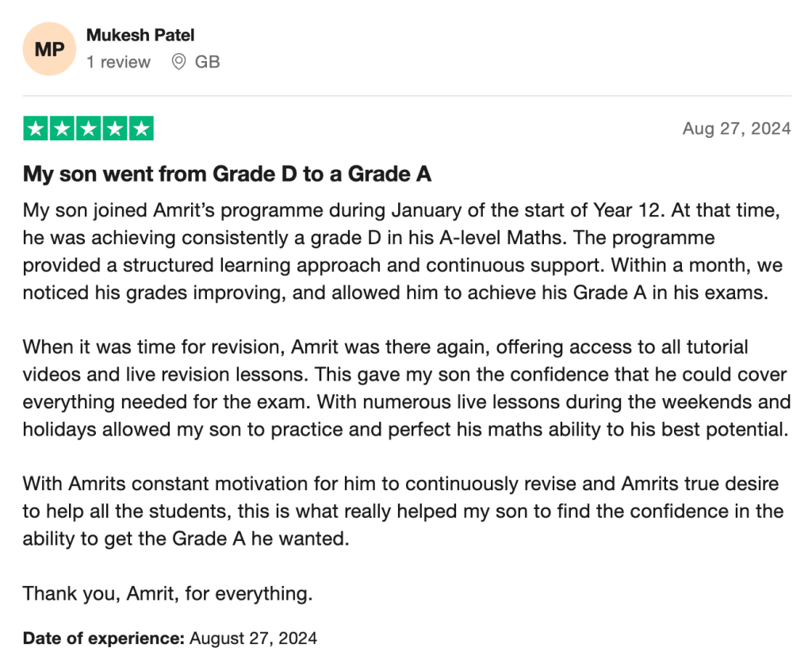This screenshot has width=812, height=663.
Task: Click paragraph beginning "When it was time for revision"
Action: point(407,388)
